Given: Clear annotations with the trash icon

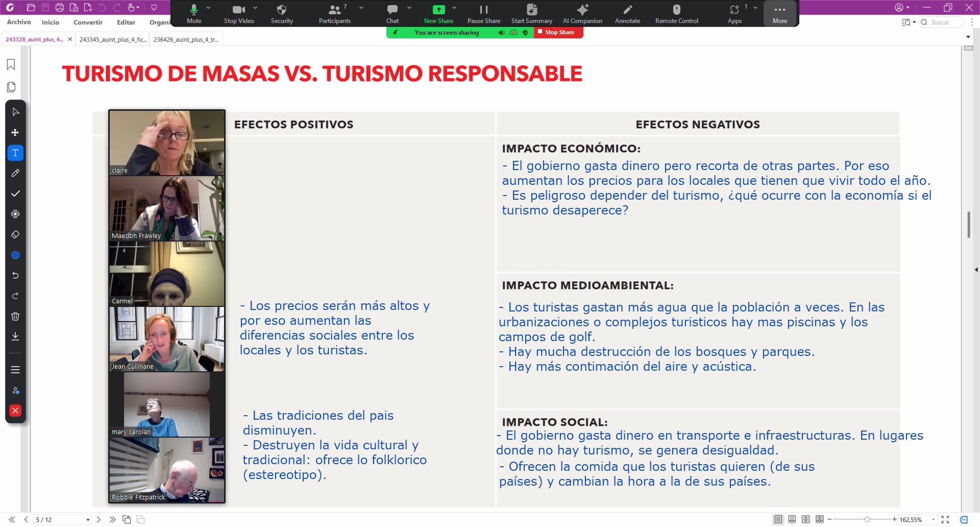Looking at the screenshot, I should 15,316.
